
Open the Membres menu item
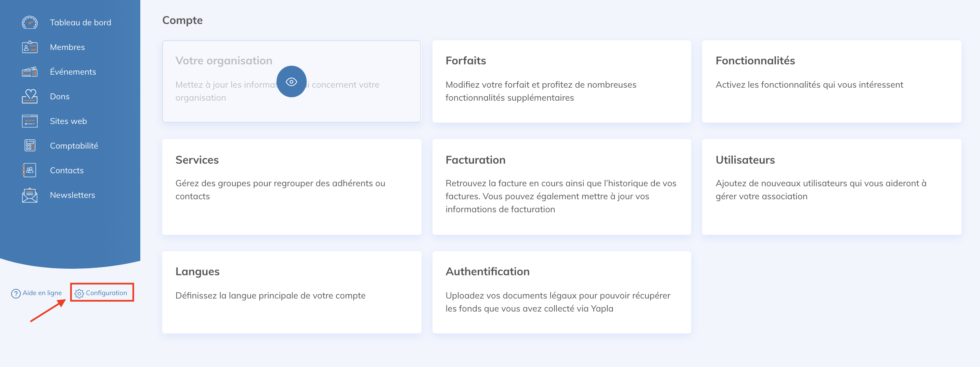point(67,47)
